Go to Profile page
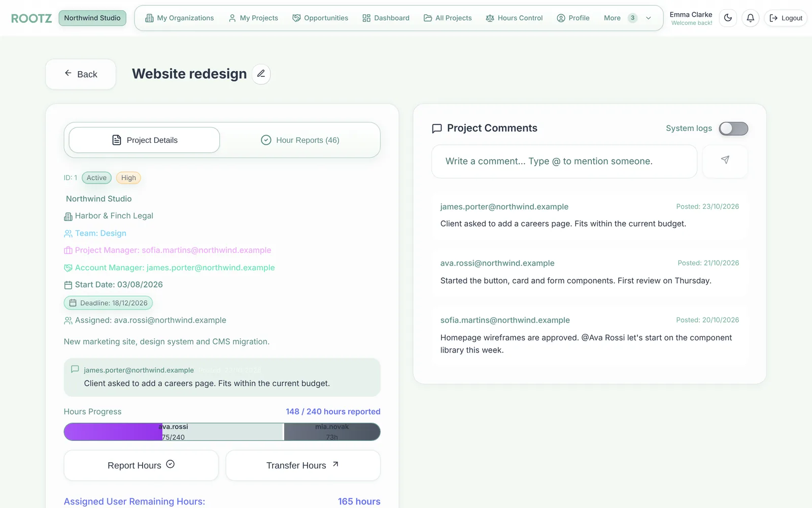Image resolution: width=812 pixels, height=508 pixels. (573, 18)
